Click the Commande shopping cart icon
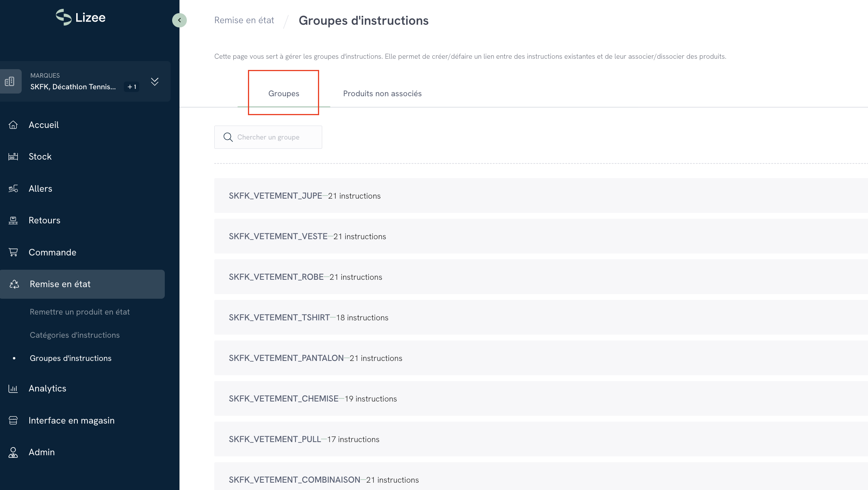The height and width of the screenshot is (490, 868). coord(13,252)
